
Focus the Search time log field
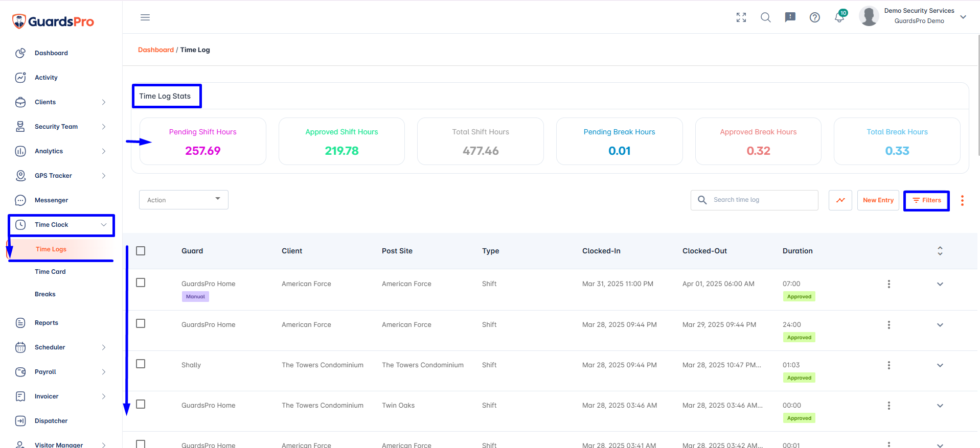755,200
